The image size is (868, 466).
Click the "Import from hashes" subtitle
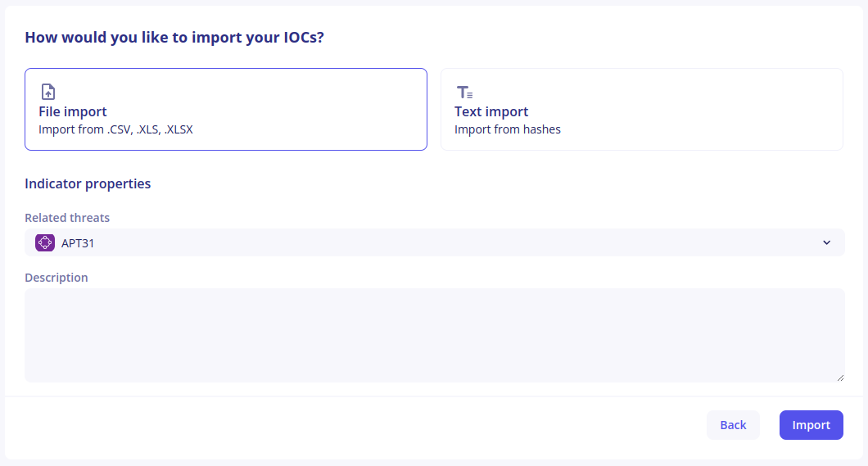508,129
